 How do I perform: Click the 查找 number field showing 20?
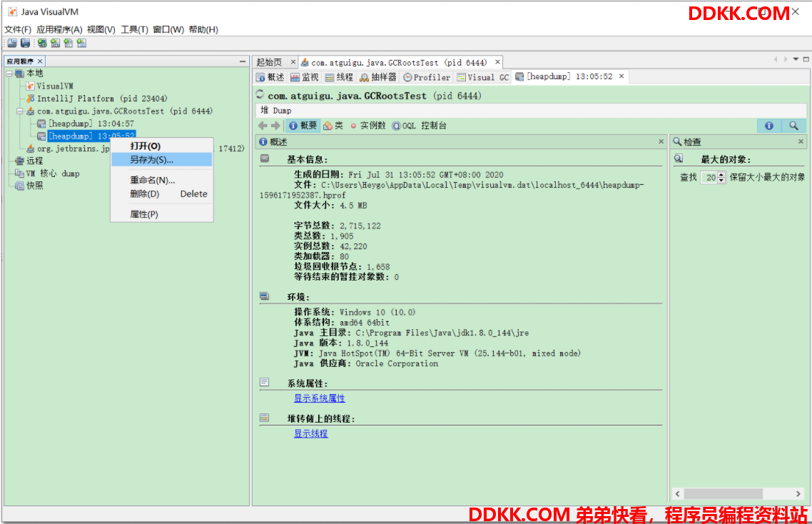[709, 177]
